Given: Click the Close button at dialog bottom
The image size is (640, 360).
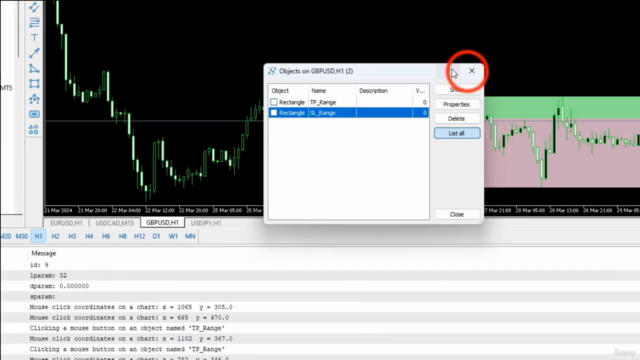Looking at the screenshot, I should click(457, 214).
